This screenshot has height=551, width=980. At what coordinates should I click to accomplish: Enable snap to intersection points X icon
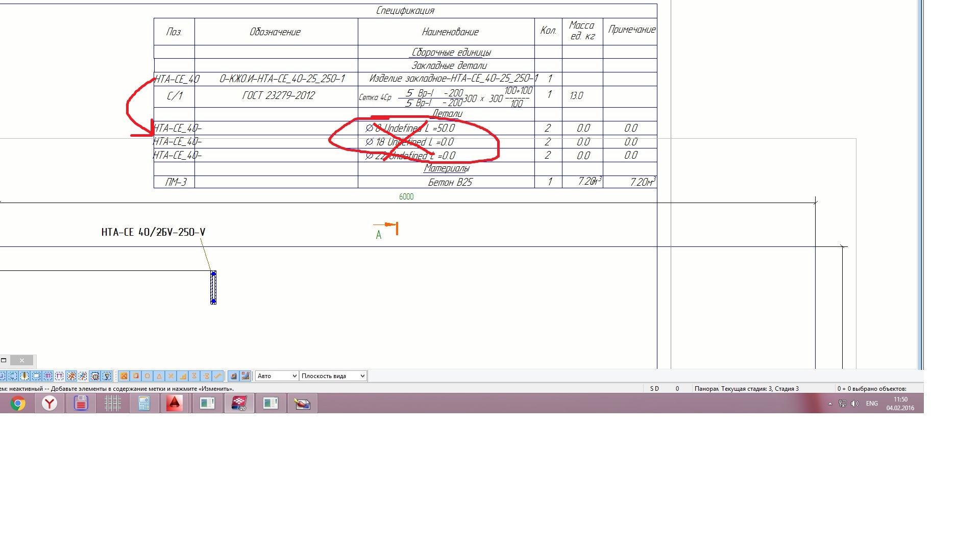(x=171, y=376)
